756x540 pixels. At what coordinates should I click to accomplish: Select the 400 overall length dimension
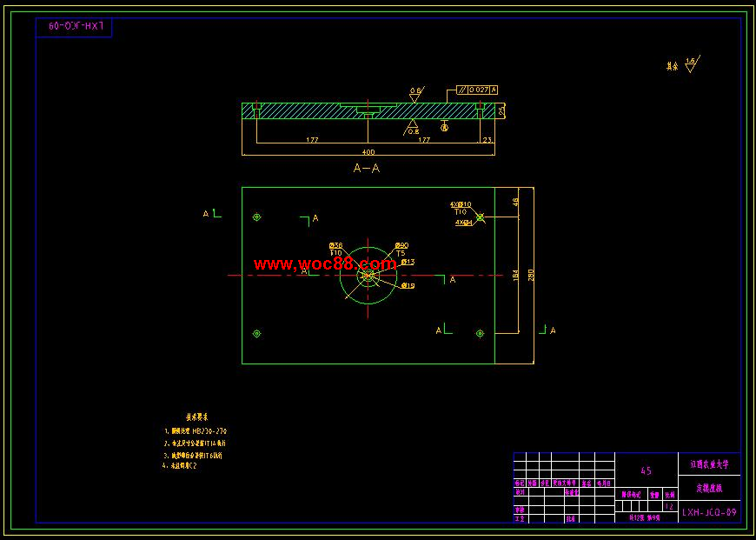[x=368, y=152]
